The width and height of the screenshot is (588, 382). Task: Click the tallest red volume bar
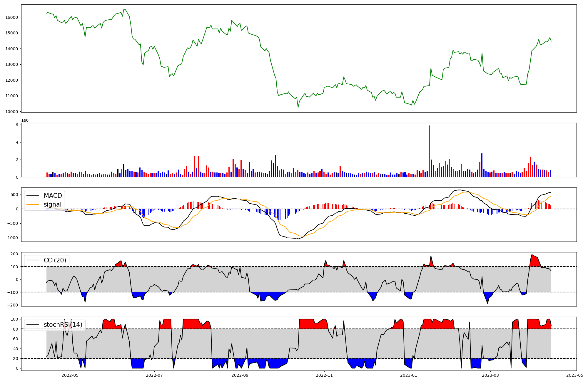click(429, 151)
